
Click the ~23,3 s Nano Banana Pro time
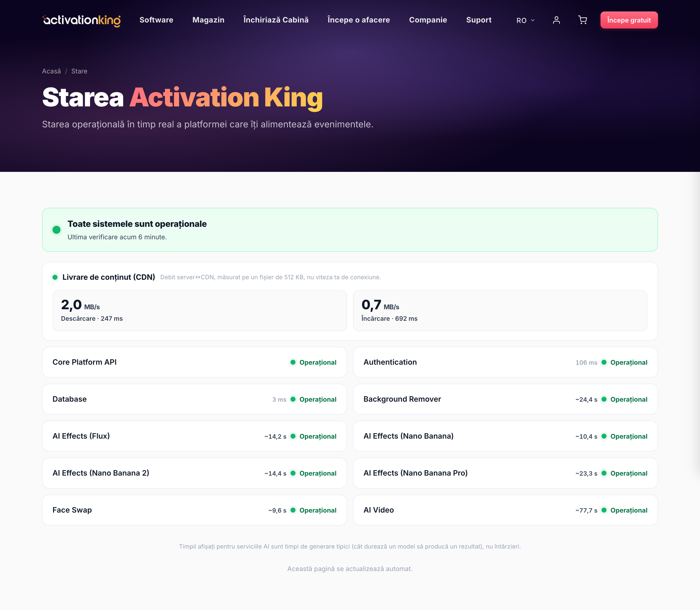[x=586, y=474]
